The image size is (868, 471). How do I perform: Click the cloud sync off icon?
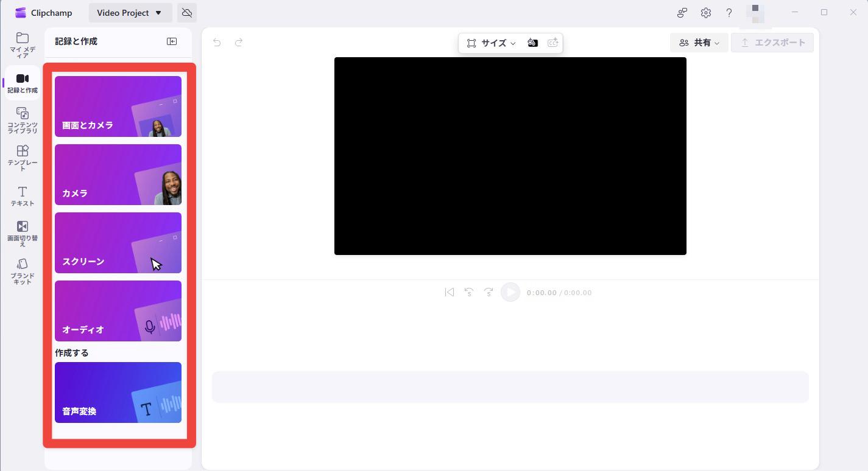click(187, 13)
